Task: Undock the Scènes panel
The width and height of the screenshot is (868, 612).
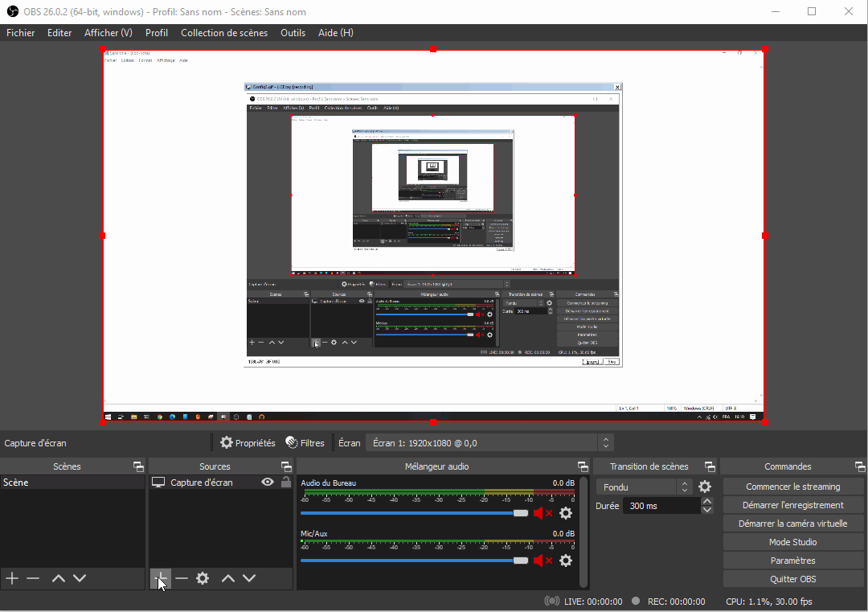Action: (138, 466)
